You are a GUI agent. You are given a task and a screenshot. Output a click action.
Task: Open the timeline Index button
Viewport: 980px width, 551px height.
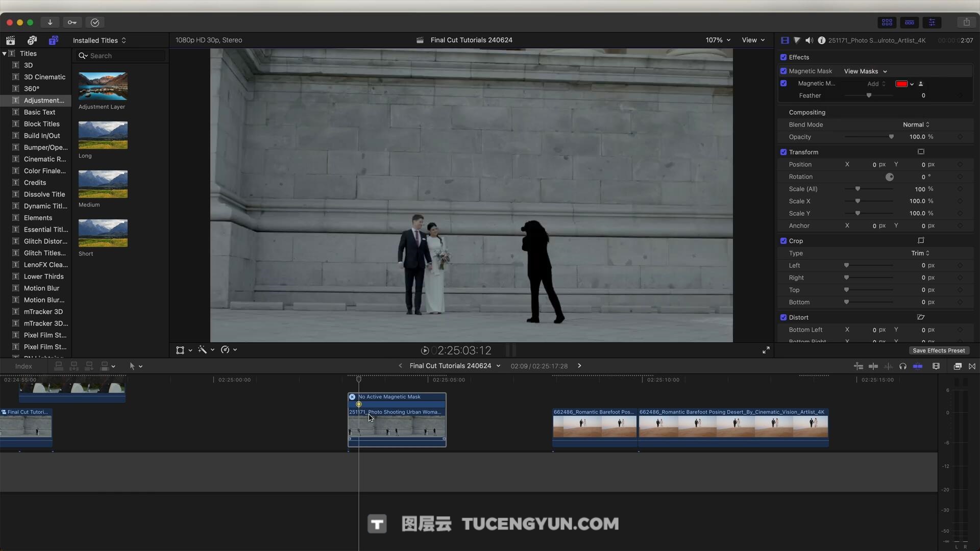click(x=23, y=366)
